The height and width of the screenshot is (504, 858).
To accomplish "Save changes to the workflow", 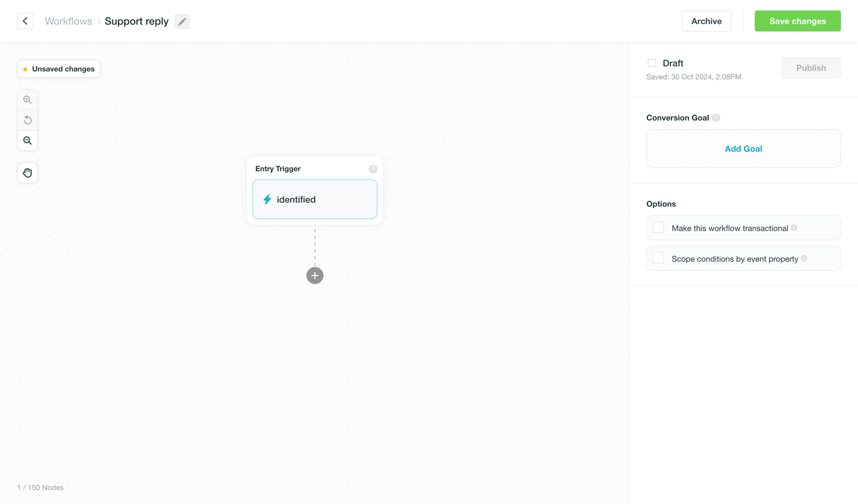I will point(797,21).
